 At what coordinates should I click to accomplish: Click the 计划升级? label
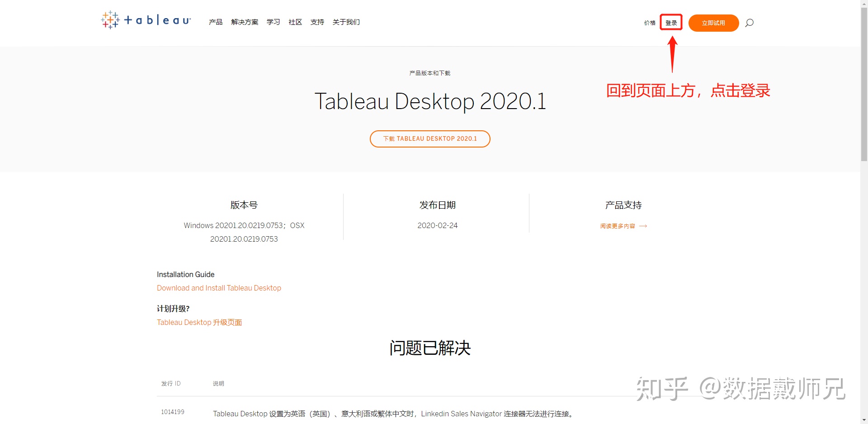tap(173, 309)
